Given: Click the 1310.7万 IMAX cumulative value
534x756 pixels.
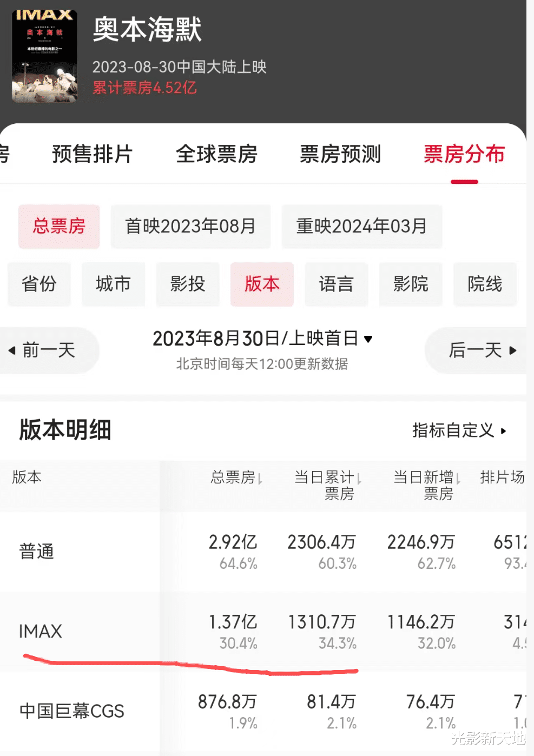Looking at the screenshot, I should tap(322, 622).
